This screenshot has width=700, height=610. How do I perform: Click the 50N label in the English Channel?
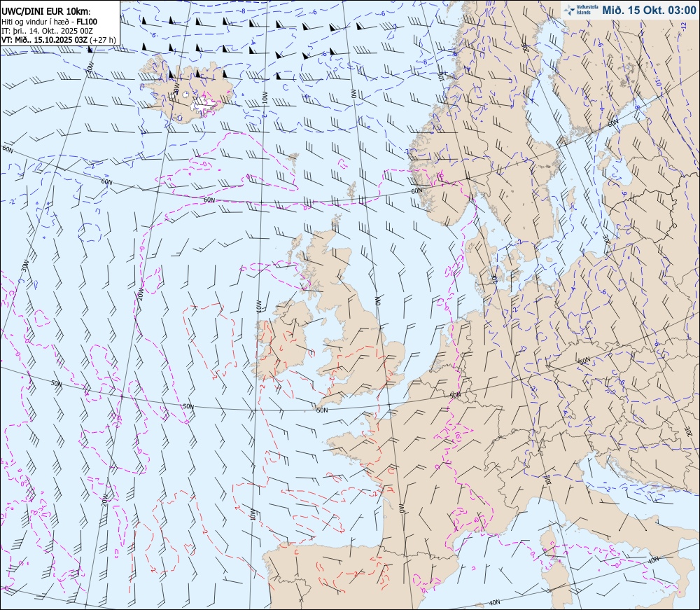322,410
